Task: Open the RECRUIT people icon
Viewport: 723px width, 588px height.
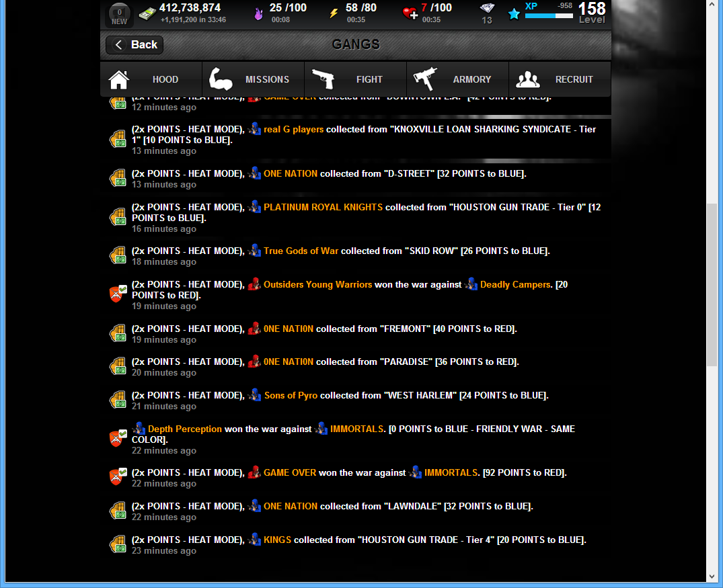Action: coord(527,79)
